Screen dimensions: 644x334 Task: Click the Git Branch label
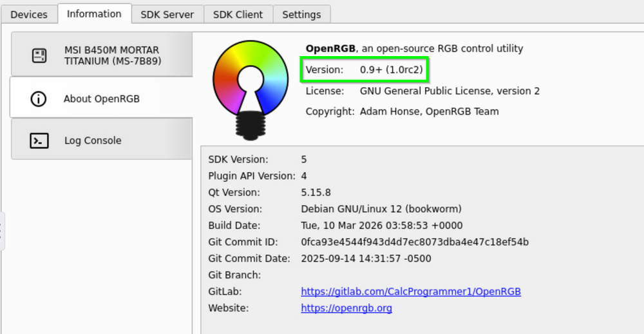(234, 275)
